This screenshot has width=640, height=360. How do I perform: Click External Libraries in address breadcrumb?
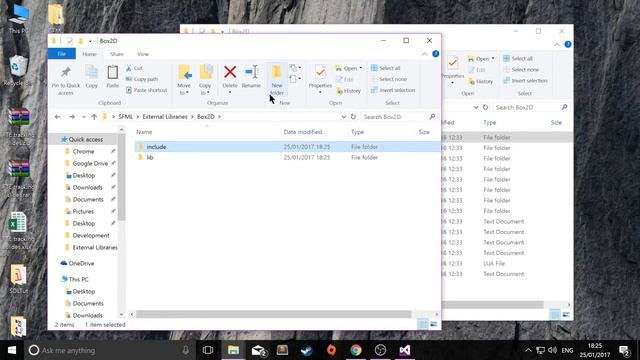165,117
